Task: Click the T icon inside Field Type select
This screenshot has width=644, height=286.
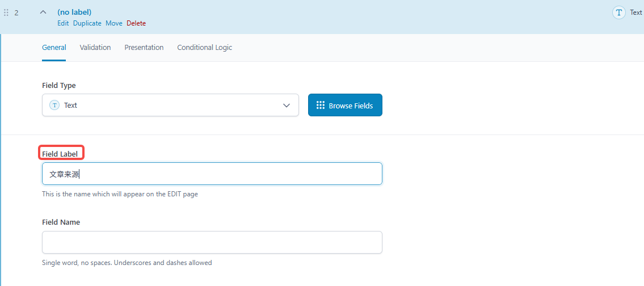Action: 54,106
